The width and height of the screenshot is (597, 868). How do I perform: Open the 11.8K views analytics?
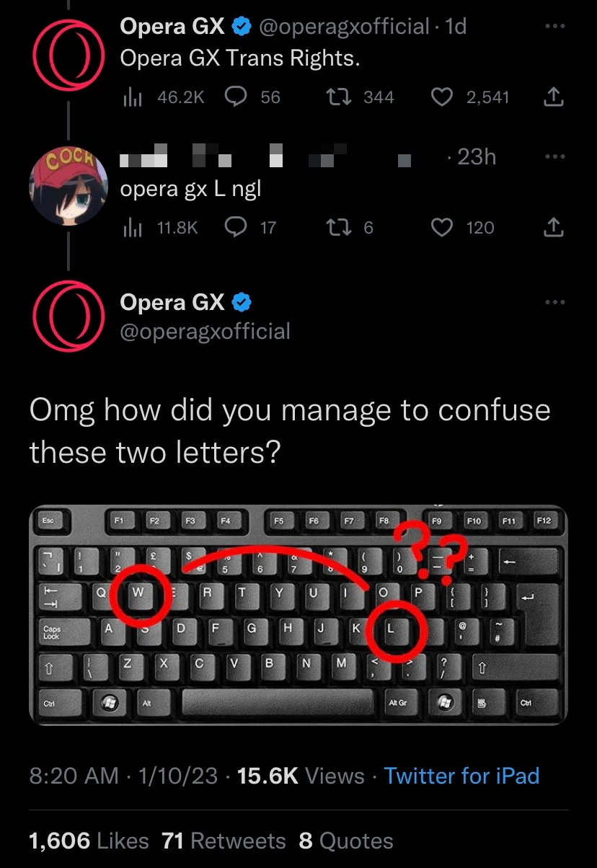coord(134,228)
